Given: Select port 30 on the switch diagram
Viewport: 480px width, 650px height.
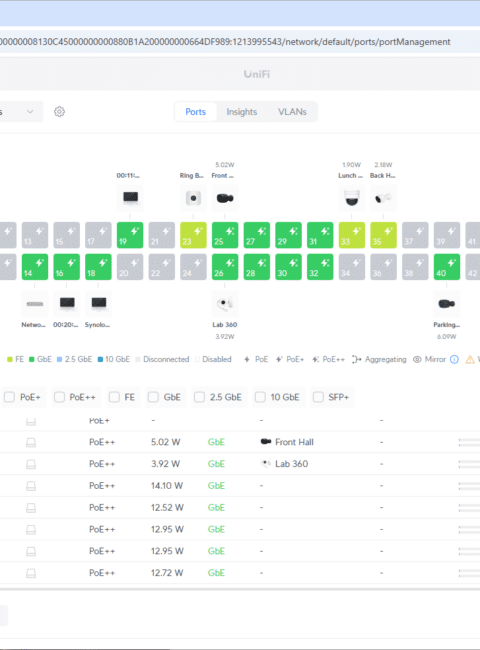Looking at the screenshot, I should (288, 267).
